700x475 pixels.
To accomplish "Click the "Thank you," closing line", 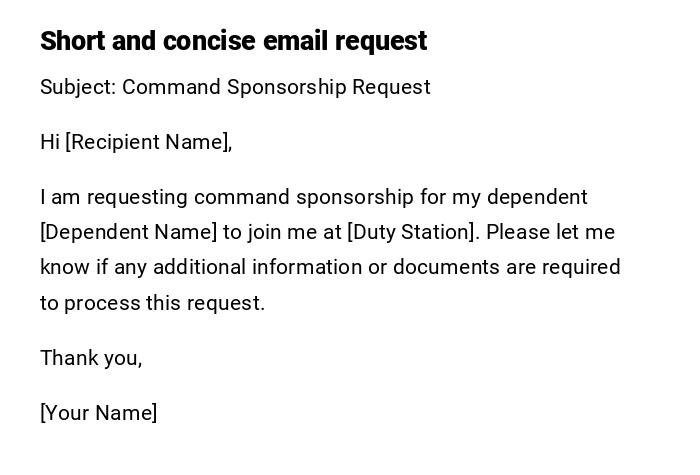I will pyautogui.click(x=91, y=358).
